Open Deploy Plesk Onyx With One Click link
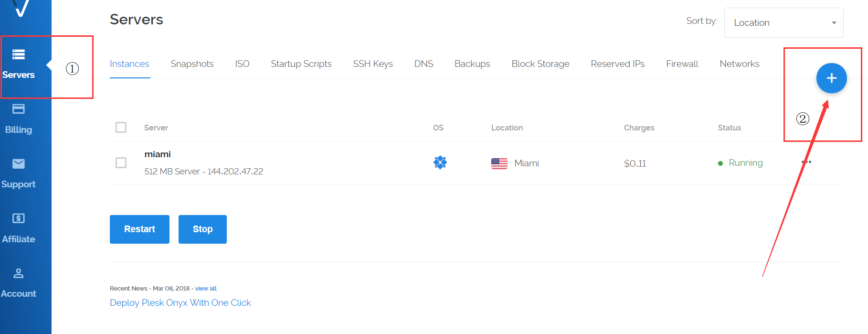Screen dimensions: 868x334 click(180, 303)
